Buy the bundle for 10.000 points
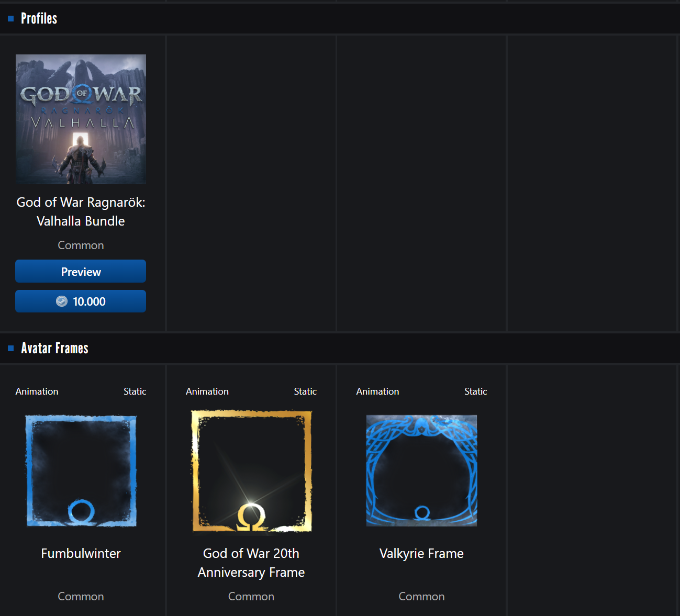The height and width of the screenshot is (616, 680). [x=81, y=301]
